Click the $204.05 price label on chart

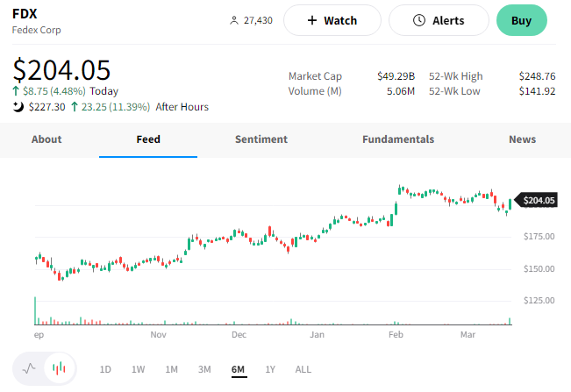[x=539, y=201]
